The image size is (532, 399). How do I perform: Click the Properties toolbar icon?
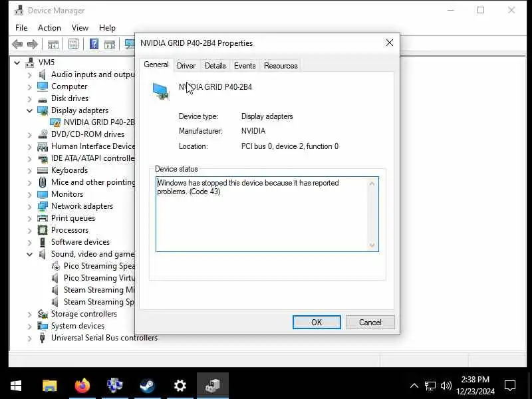(73, 44)
